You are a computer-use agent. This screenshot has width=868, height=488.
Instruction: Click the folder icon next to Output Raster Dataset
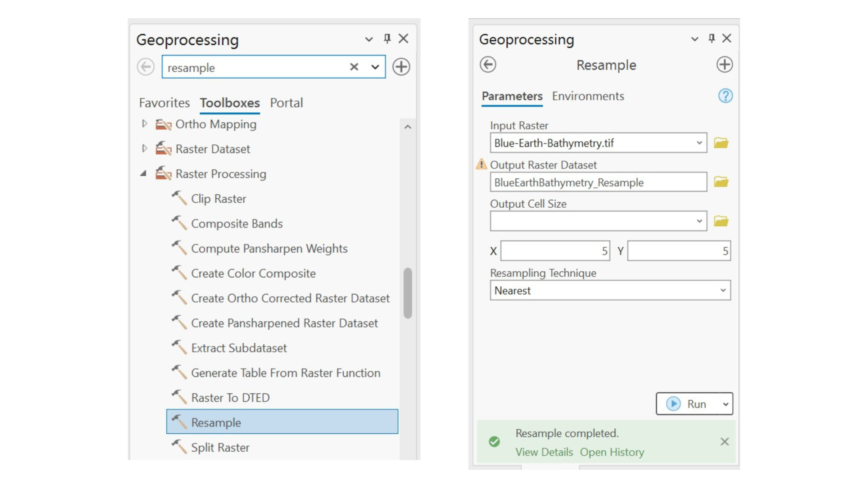point(721,182)
